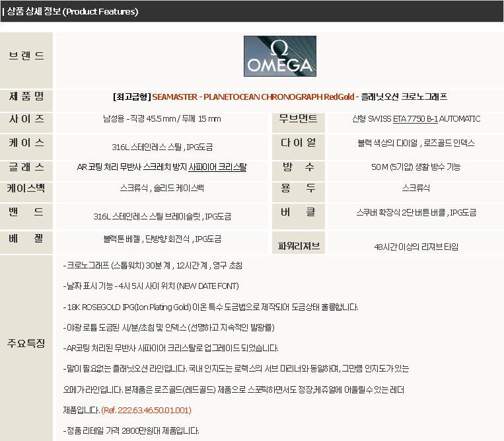The image size is (504, 441).
Task: Click the line 'AR코팅 처리된 무반사 사파이어 크리스탈로'
Action: pos(170,348)
